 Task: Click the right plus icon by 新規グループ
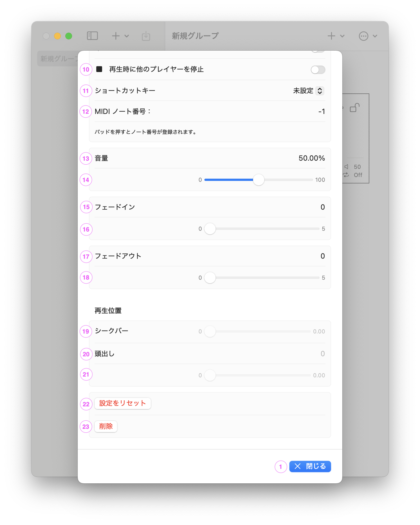tap(331, 36)
